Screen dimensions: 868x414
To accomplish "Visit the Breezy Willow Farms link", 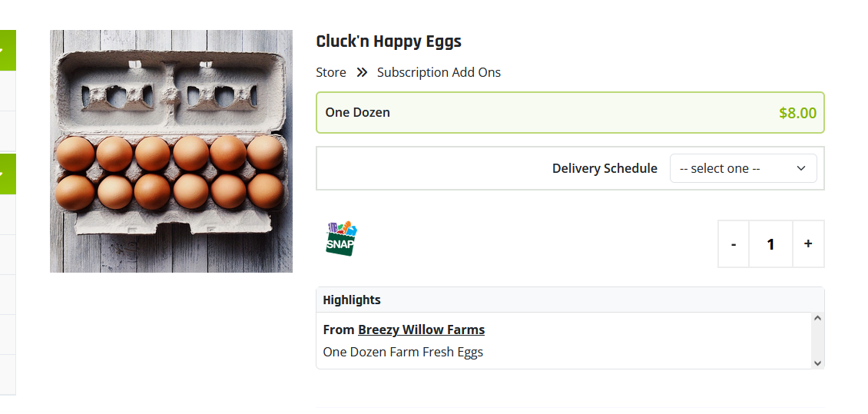I will (x=421, y=330).
